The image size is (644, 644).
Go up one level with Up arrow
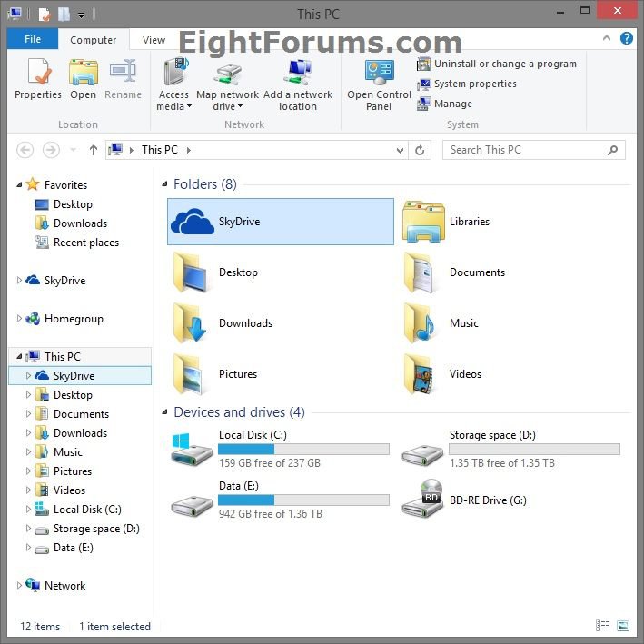94,150
